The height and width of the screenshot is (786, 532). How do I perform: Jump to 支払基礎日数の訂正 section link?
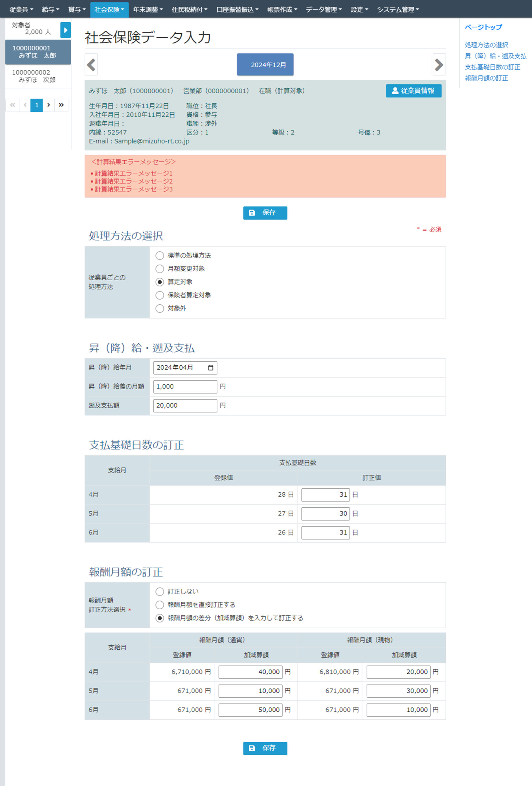pos(492,67)
